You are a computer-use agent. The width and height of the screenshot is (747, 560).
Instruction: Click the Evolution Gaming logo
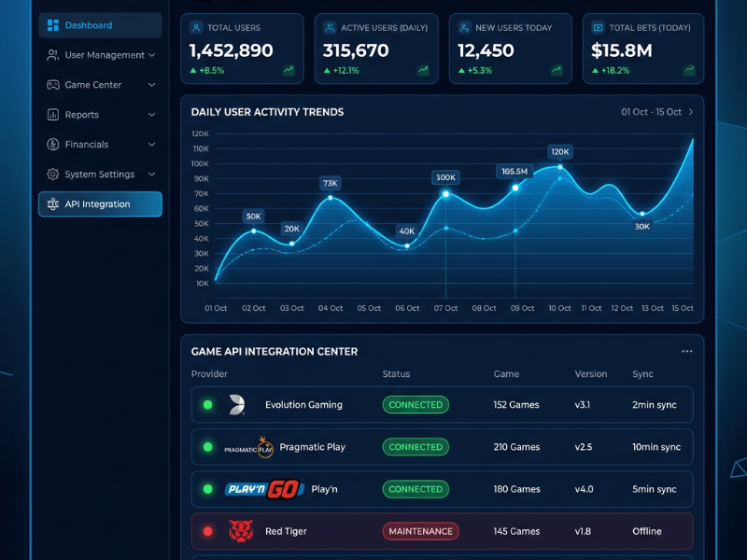[236, 405]
